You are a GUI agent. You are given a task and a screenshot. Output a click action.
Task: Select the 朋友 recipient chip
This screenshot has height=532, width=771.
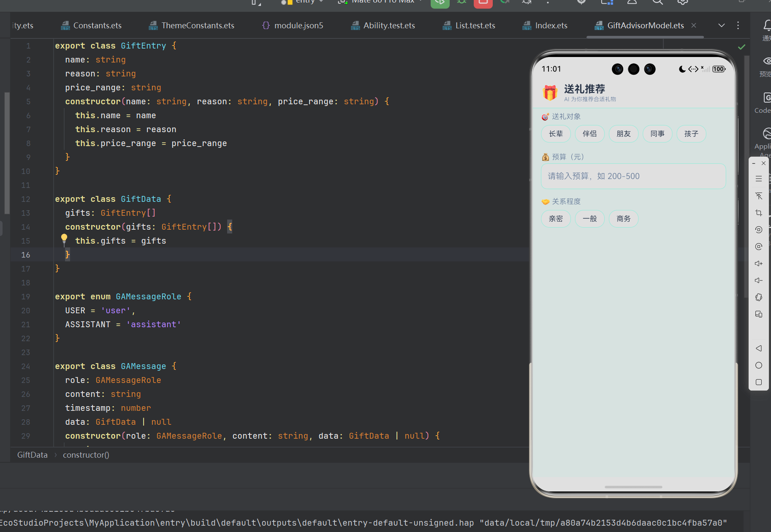[x=623, y=134]
